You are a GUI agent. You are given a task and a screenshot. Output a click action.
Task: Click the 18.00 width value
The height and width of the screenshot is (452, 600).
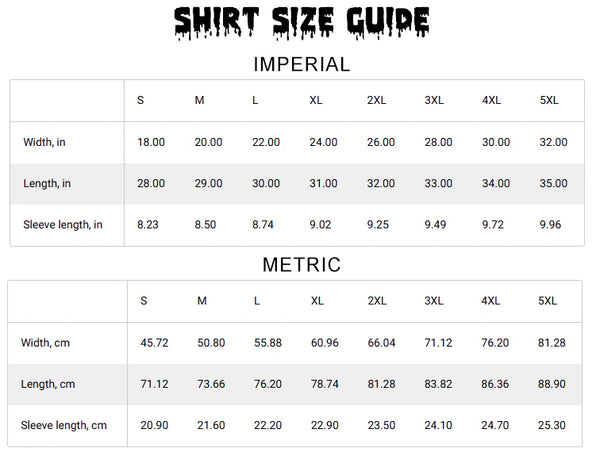pyautogui.click(x=151, y=143)
